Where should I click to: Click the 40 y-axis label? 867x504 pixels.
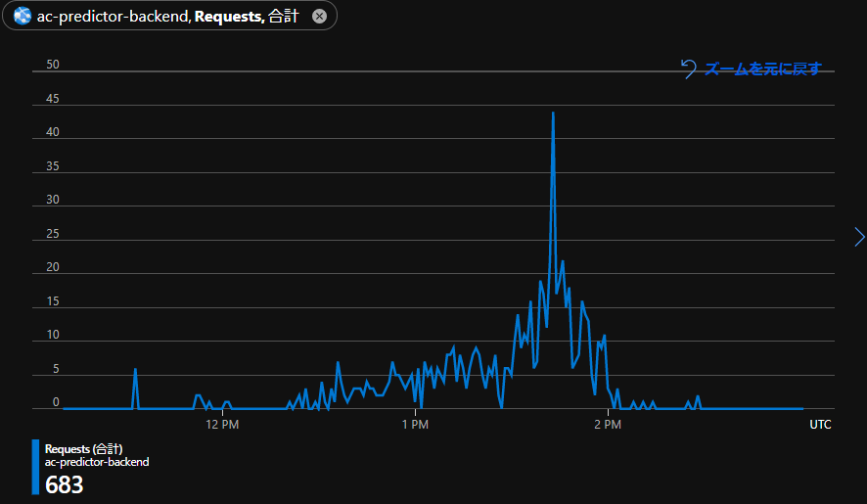[x=53, y=132]
